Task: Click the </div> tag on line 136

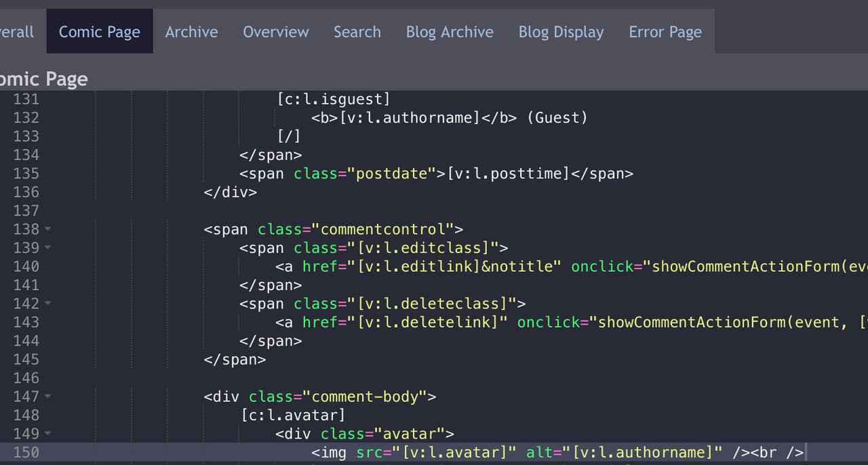Action: [231, 192]
